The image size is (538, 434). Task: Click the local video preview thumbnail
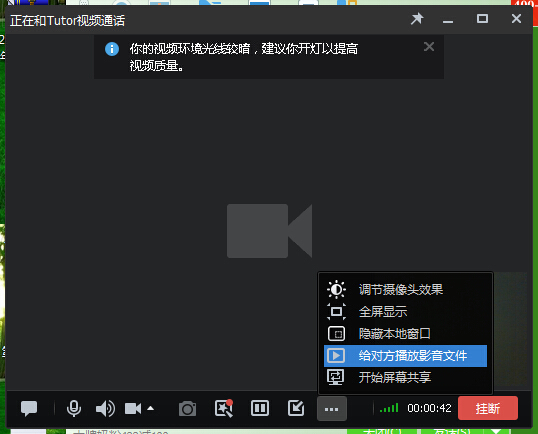(510, 329)
